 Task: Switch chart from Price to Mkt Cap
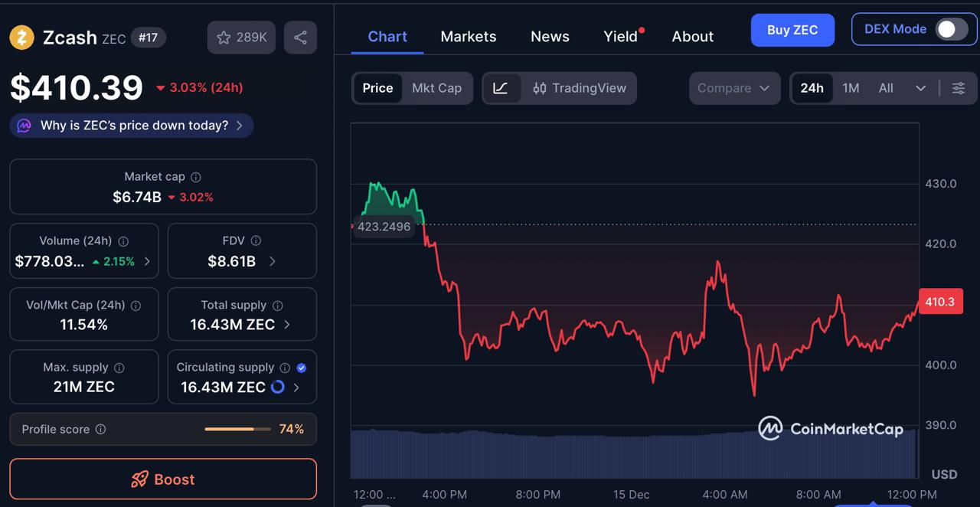[436, 88]
